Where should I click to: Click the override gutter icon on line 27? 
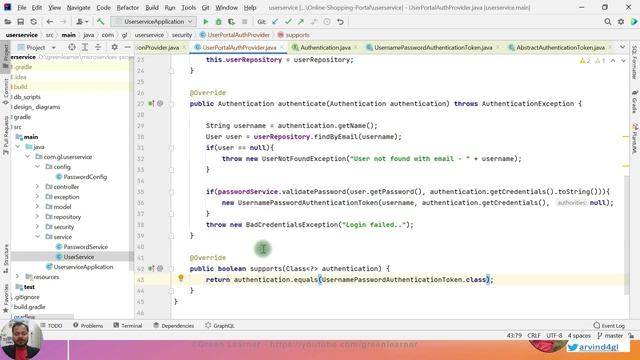[x=151, y=104]
